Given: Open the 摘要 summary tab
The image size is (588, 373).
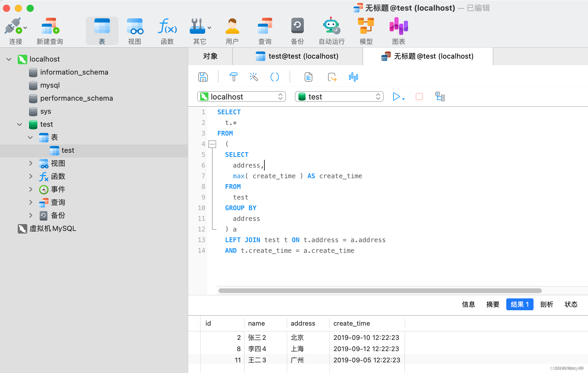Looking at the screenshot, I should (493, 304).
